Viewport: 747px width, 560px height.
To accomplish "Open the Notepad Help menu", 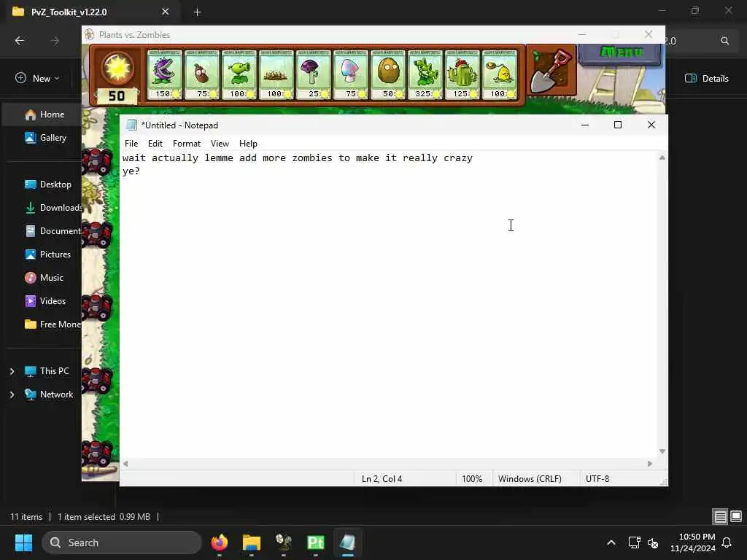I will click(248, 144).
